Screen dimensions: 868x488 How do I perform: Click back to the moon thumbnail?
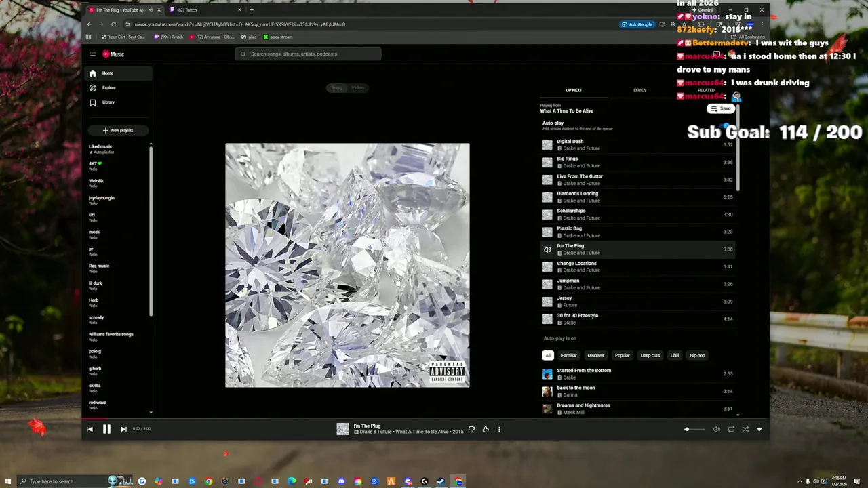(547, 391)
